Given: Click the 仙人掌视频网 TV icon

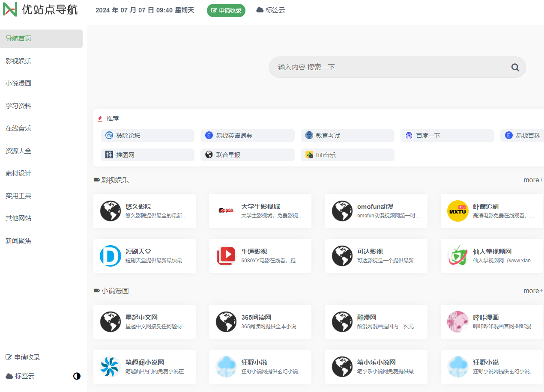Looking at the screenshot, I should pyautogui.click(x=458, y=256).
